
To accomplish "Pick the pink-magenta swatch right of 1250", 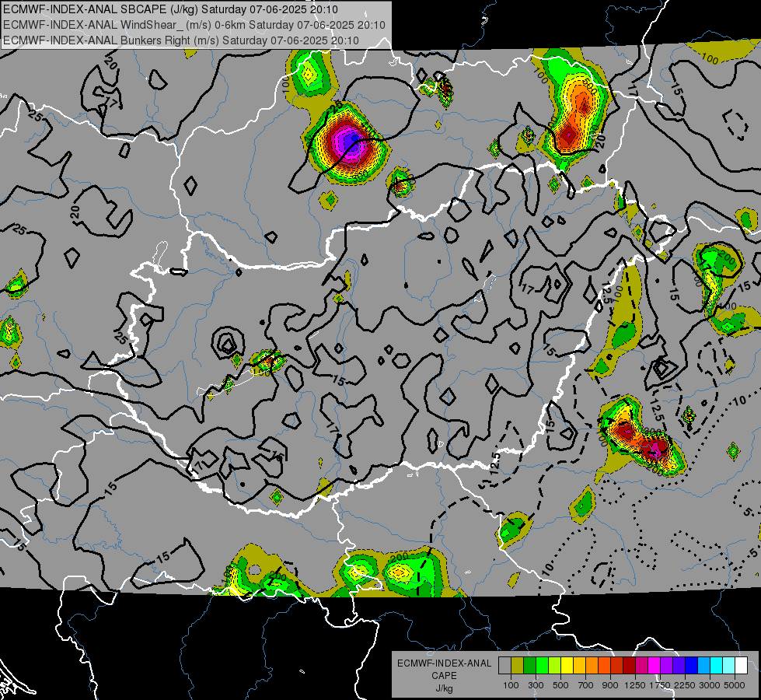I will pos(641,666).
